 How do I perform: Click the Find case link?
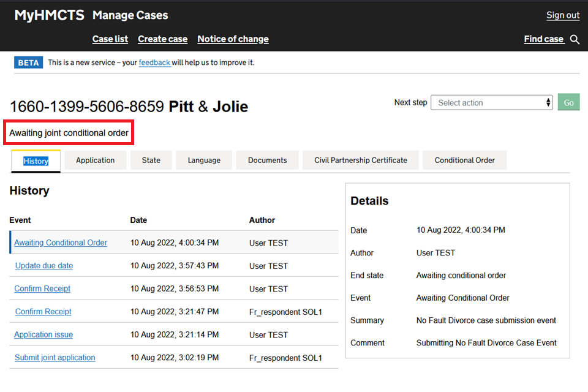tap(544, 39)
